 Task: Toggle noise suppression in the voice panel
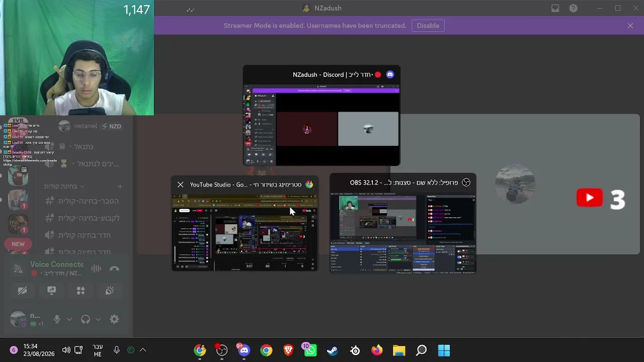coord(96,269)
